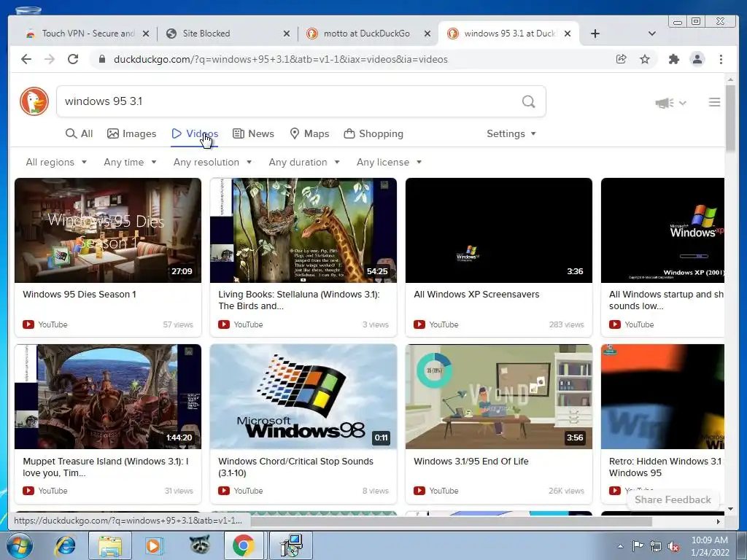Show the tab search chevron
Viewport: 747px width, 560px height.
[652, 34]
